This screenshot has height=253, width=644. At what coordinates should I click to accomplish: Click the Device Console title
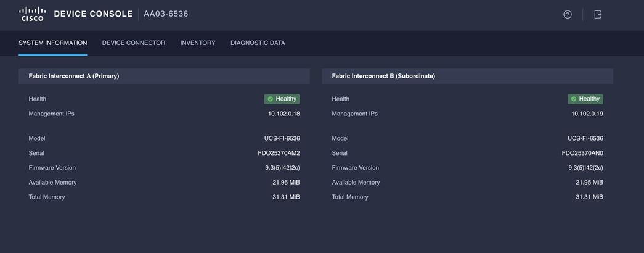pos(93,14)
